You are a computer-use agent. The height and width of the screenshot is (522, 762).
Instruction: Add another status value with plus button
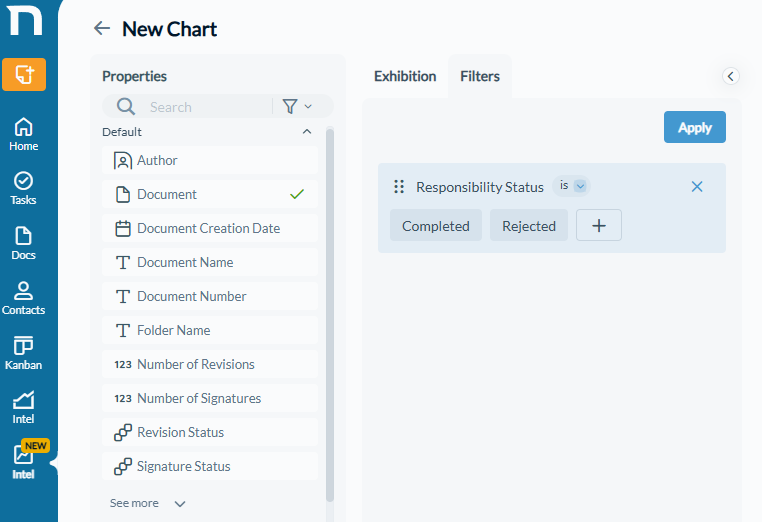pyautogui.click(x=599, y=226)
